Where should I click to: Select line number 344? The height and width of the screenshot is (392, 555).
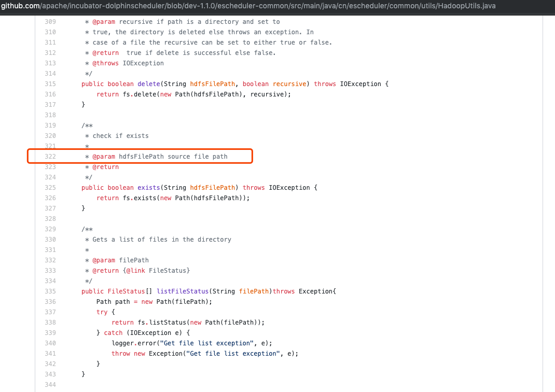tap(50, 385)
